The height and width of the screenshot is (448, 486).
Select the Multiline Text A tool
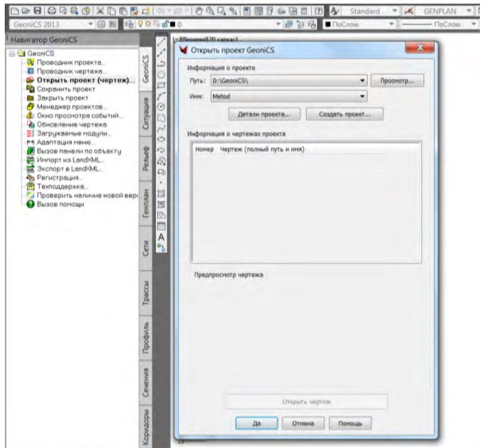point(161,237)
